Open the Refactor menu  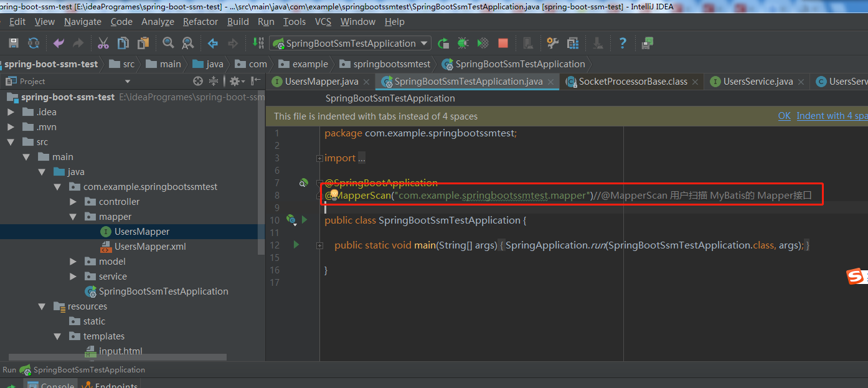[200, 21]
